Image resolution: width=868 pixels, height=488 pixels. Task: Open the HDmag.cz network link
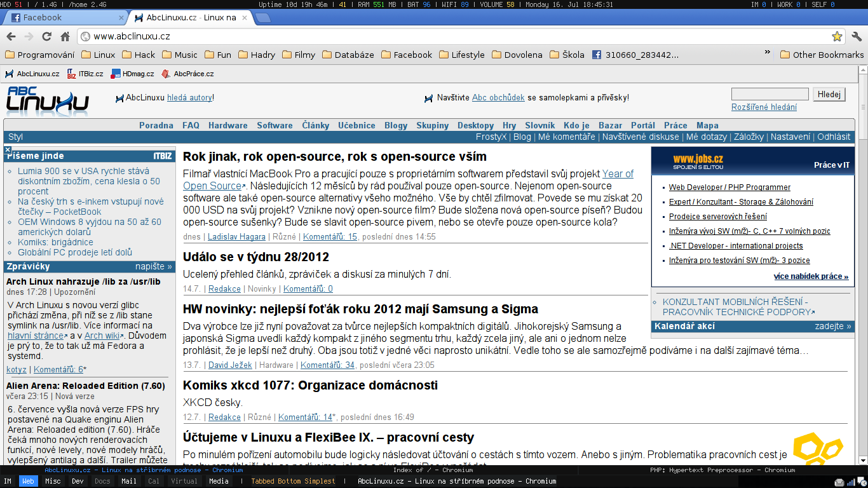(132, 74)
